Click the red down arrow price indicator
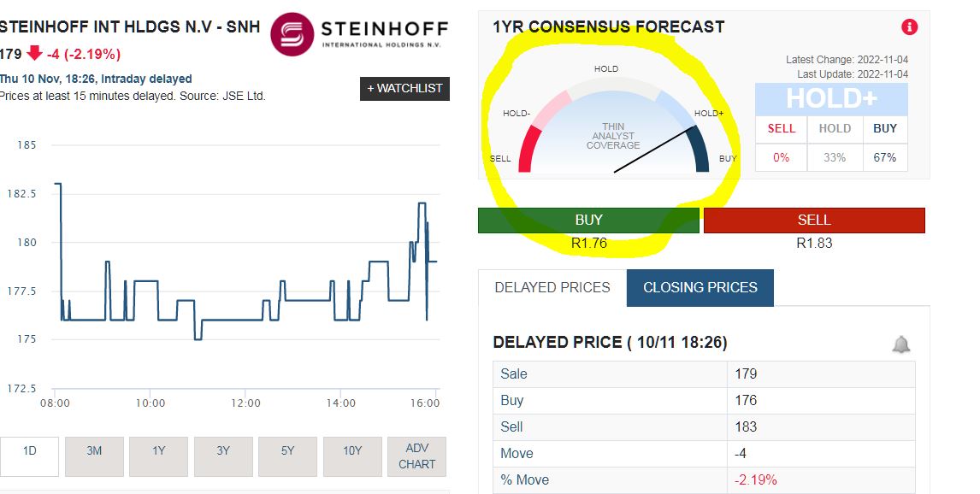 click(35, 53)
